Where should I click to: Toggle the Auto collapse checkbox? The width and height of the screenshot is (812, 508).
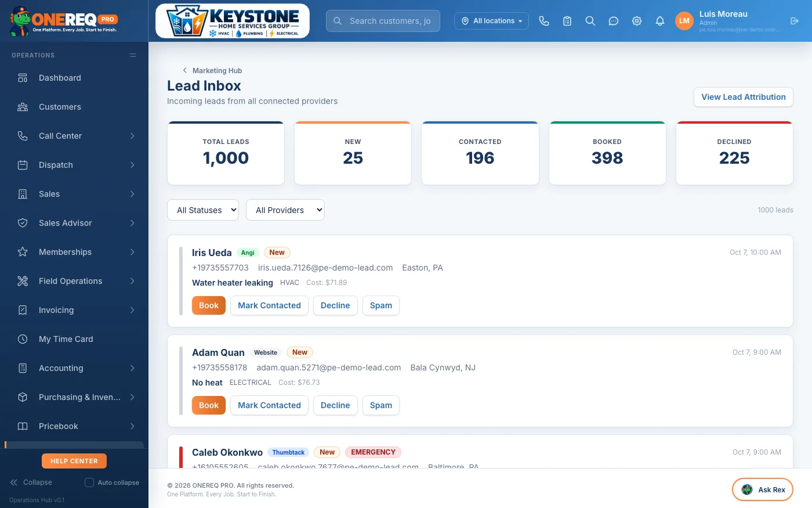89,482
